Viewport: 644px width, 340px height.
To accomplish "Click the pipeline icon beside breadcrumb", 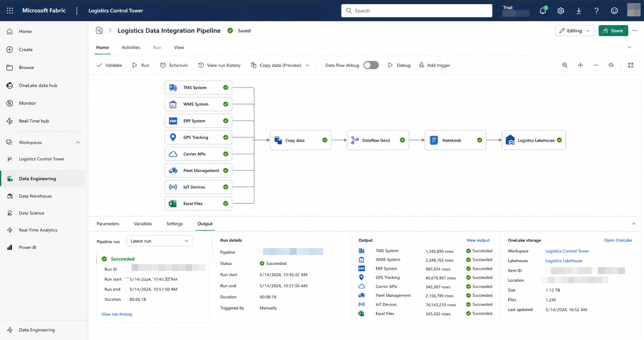I will tap(99, 30).
